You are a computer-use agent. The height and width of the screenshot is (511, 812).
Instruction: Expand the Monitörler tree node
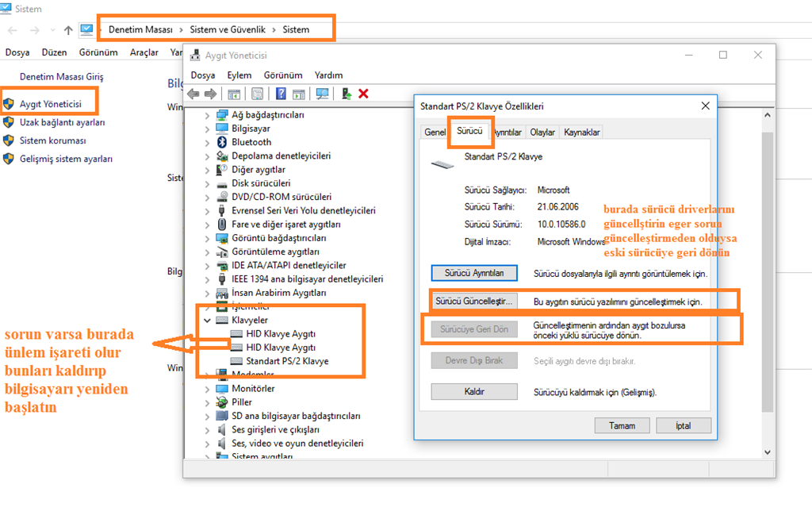(207, 389)
